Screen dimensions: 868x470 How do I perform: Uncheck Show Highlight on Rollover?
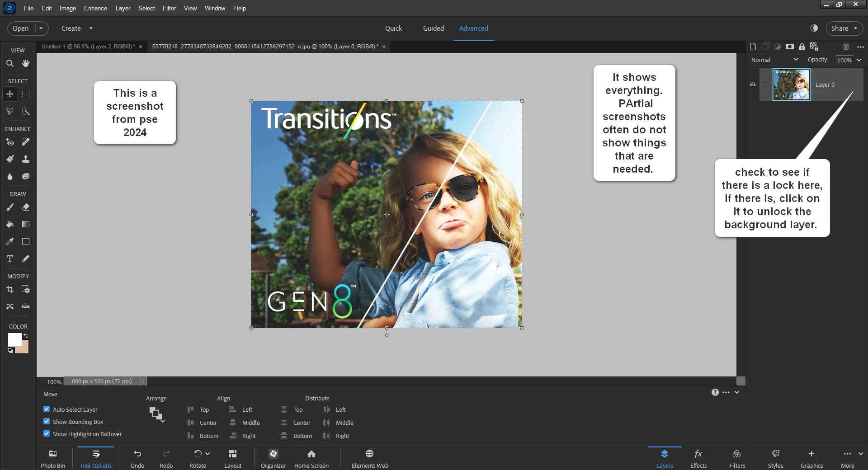pos(47,433)
